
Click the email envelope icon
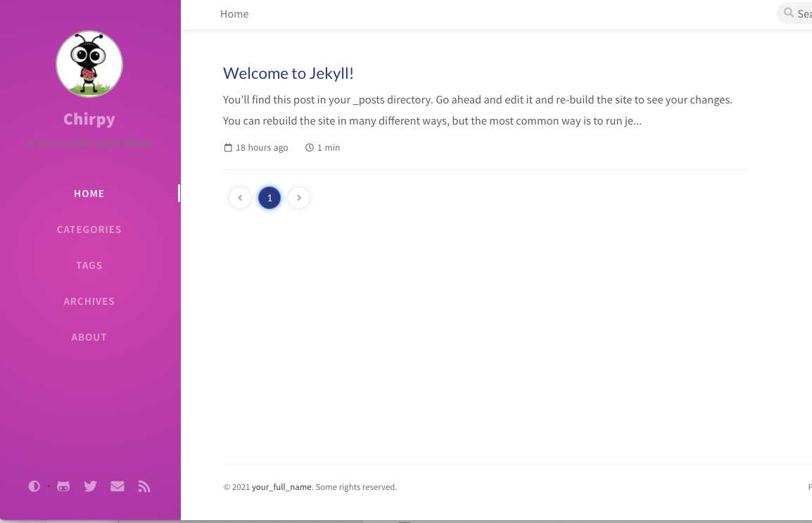coord(118,486)
